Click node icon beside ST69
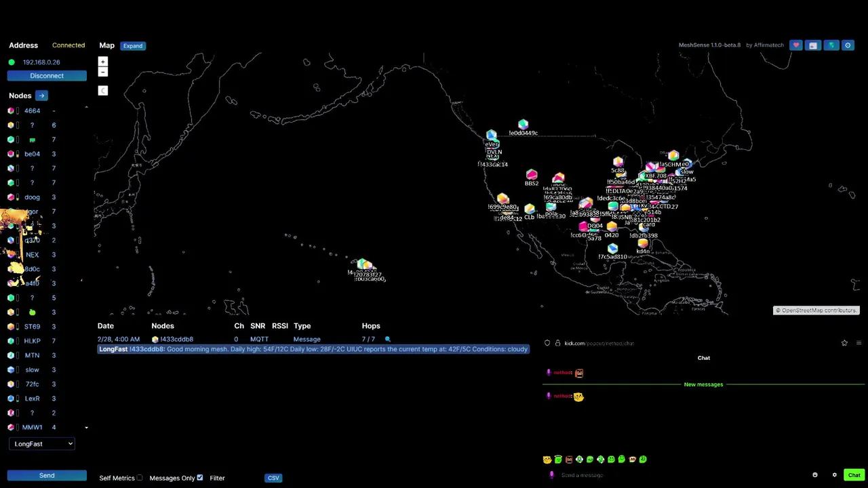 pos(11,327)
